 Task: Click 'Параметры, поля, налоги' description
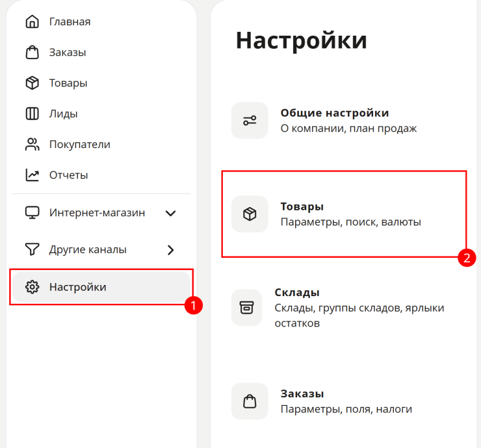pyautogui.click(x=346, y=409)
